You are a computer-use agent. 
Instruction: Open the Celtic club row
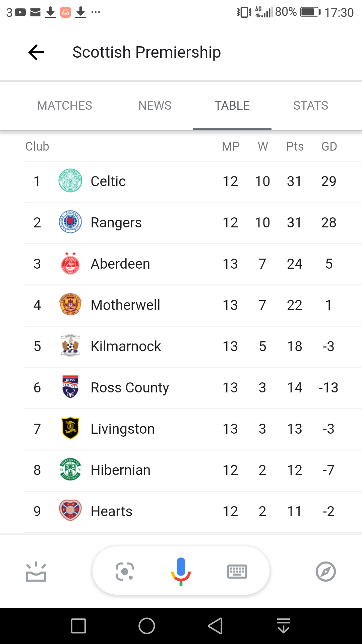(x=193, y=181)
